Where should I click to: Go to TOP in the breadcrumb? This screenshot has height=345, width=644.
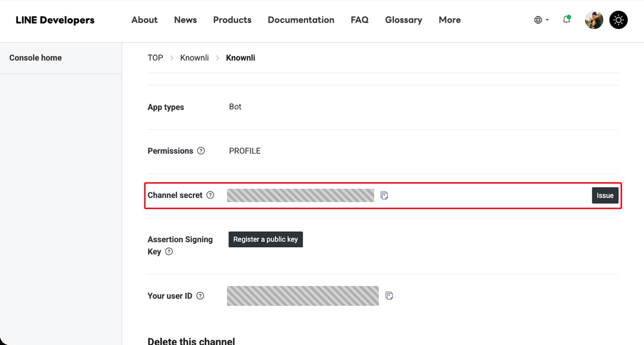(155, 58)
